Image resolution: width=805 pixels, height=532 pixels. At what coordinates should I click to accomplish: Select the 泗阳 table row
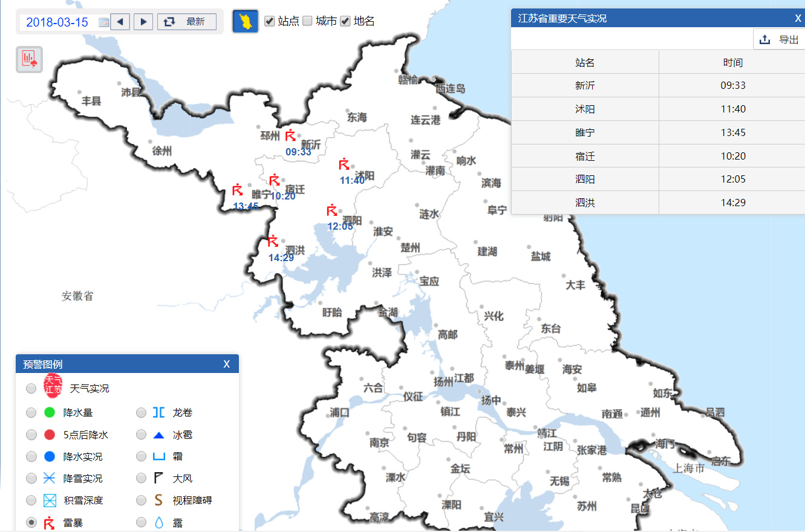coord(658,179)
